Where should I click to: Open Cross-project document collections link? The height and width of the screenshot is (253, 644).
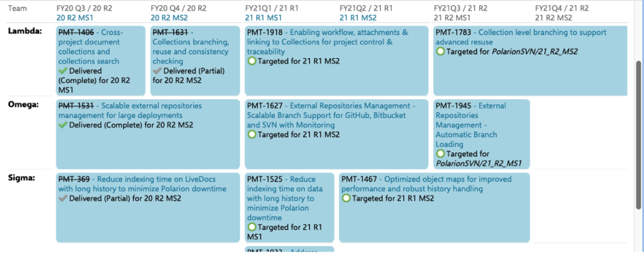(x=91, y=46)
